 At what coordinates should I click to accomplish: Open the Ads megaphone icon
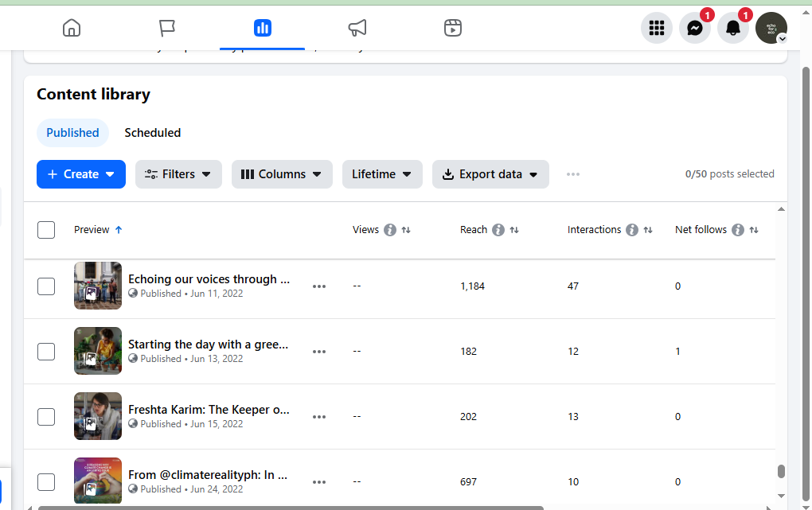pyautogui.click(x=357, y=28)
